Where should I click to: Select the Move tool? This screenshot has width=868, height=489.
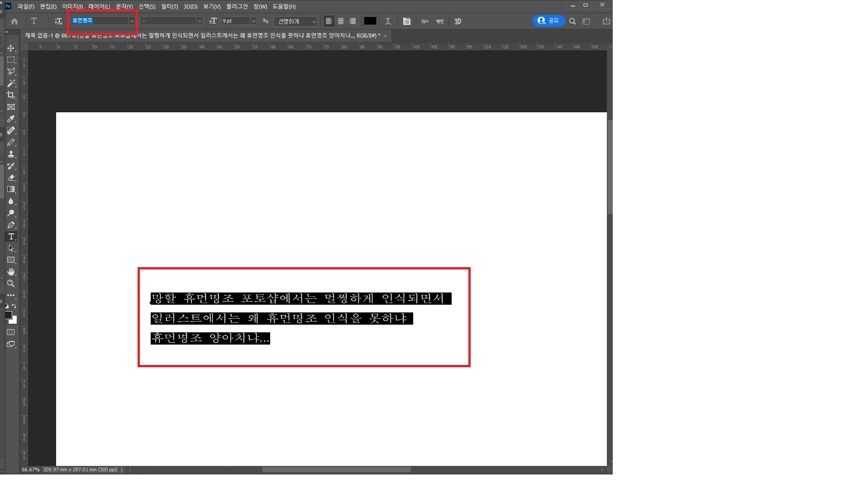[11, 48]
